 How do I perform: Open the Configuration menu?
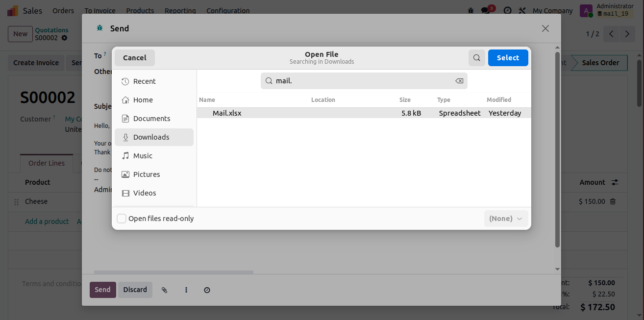click(228, 10)
